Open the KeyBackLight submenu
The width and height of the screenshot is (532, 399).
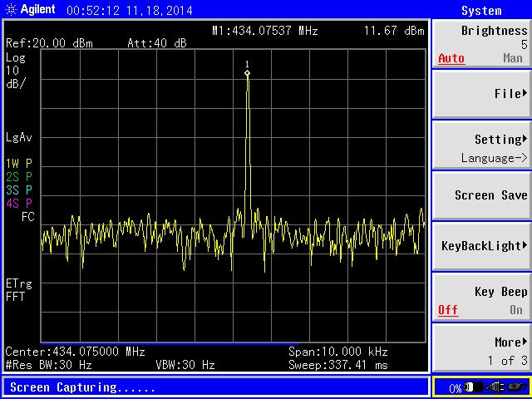[481, 246]
